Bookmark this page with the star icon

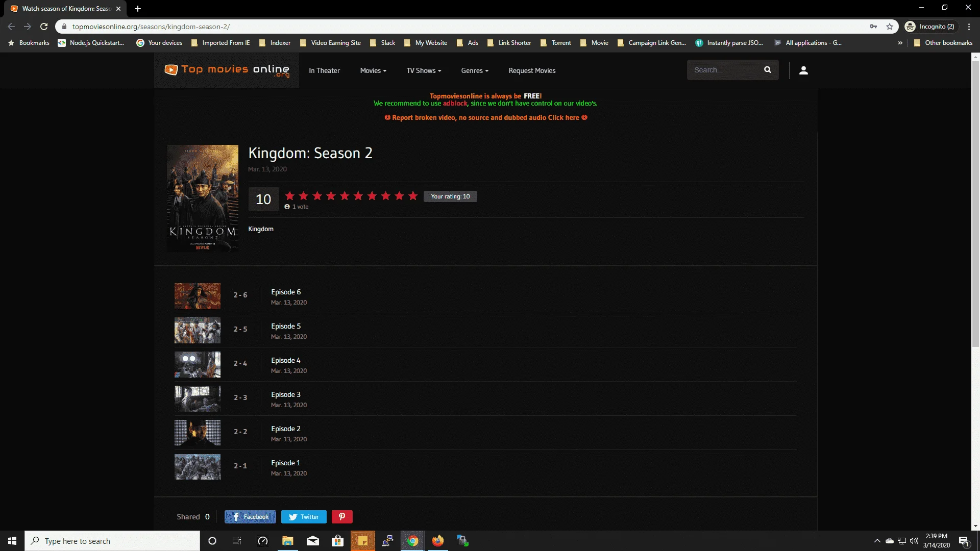890,27
